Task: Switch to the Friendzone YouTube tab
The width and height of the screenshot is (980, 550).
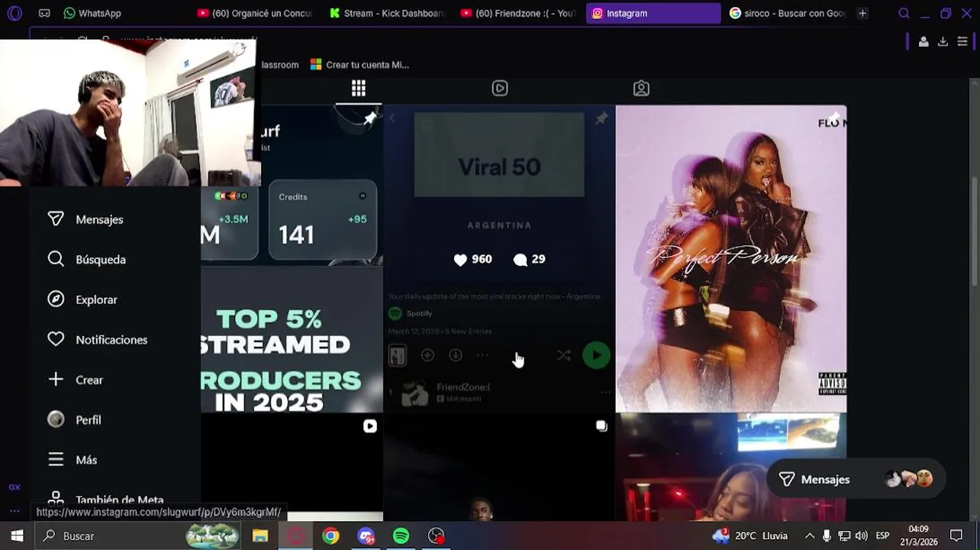Action: point(519,13)
